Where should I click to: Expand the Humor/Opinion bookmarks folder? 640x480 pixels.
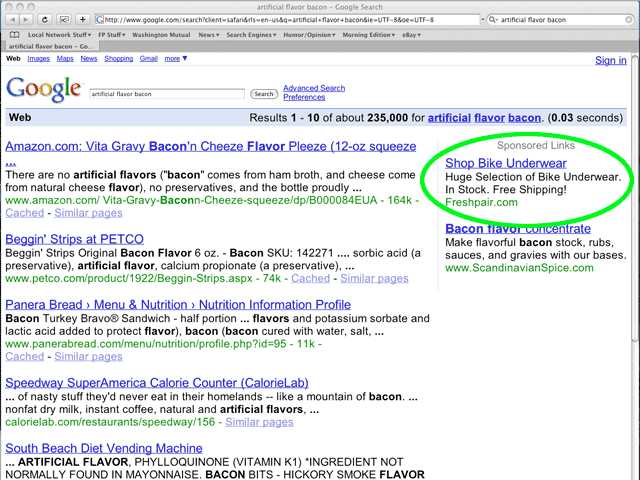[309, 35]
